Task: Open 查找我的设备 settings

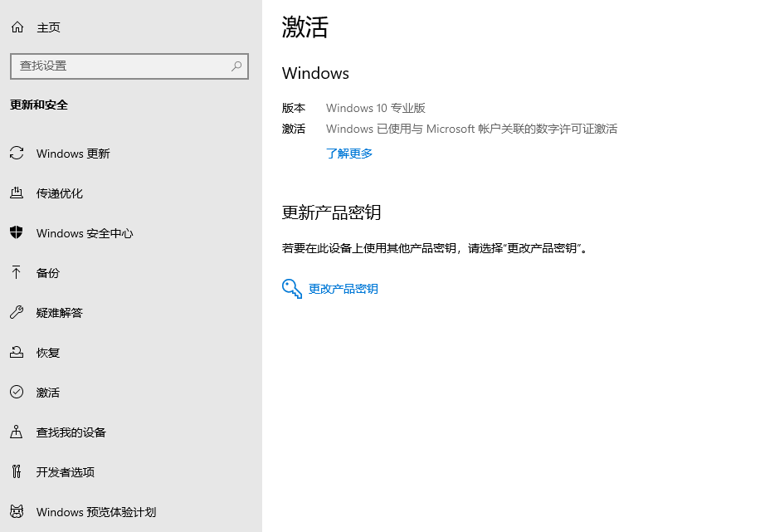Action: [x=71, y=432]
